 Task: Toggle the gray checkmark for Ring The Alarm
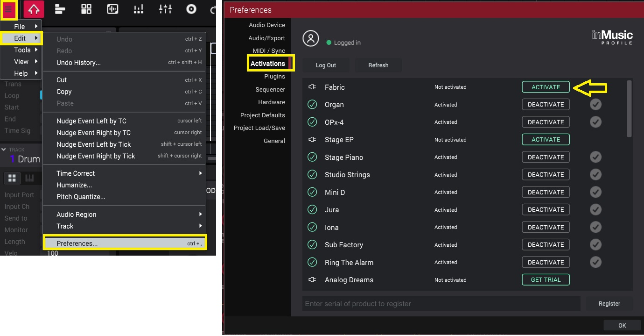point(595,262)
